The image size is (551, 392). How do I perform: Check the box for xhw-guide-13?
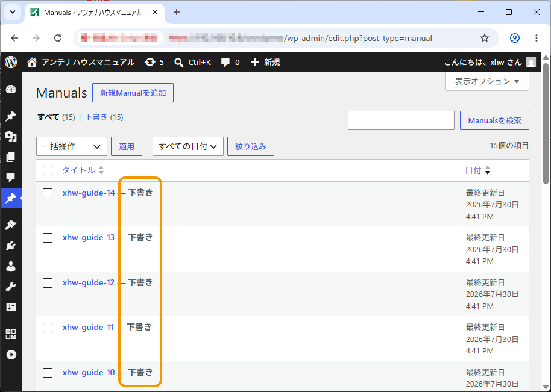48,238
